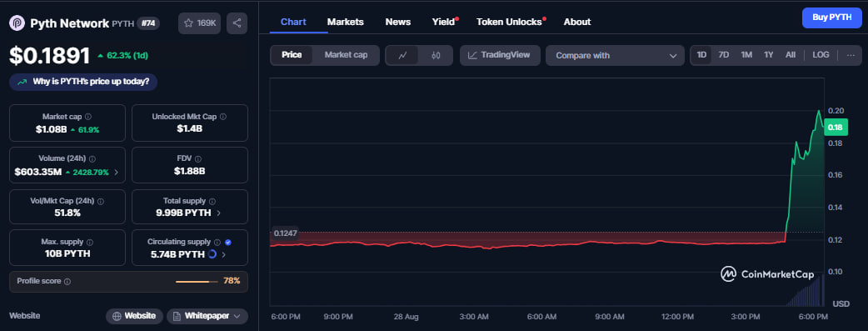Viewport: 868px width, 331px height.
Task: Open the Token Unlocks tab
Action: pos(510,22)
